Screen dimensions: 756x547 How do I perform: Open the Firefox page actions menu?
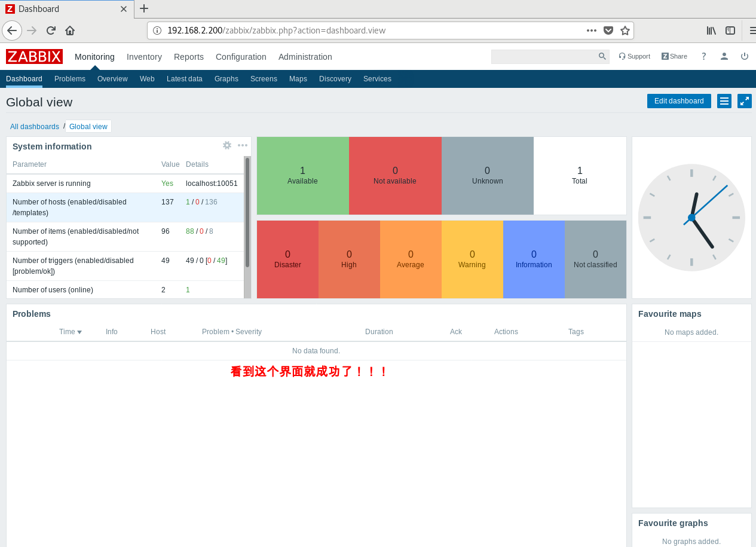click(x=591, y=30)
